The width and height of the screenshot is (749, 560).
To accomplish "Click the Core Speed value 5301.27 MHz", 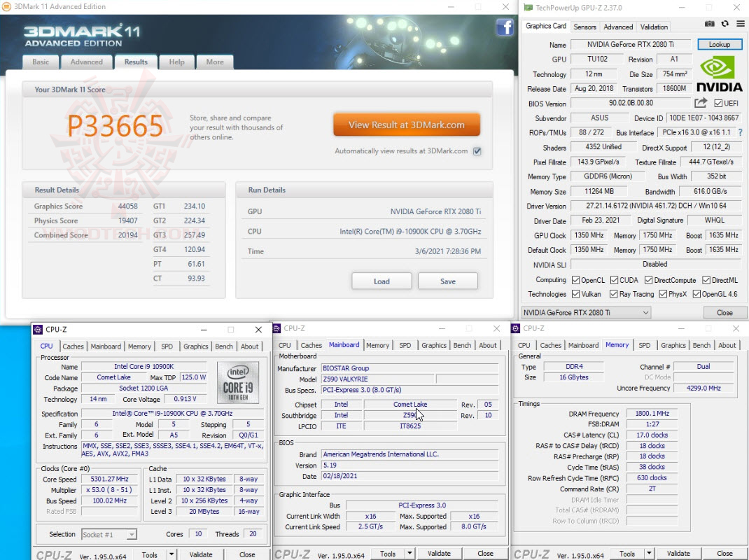I will 109,479.
